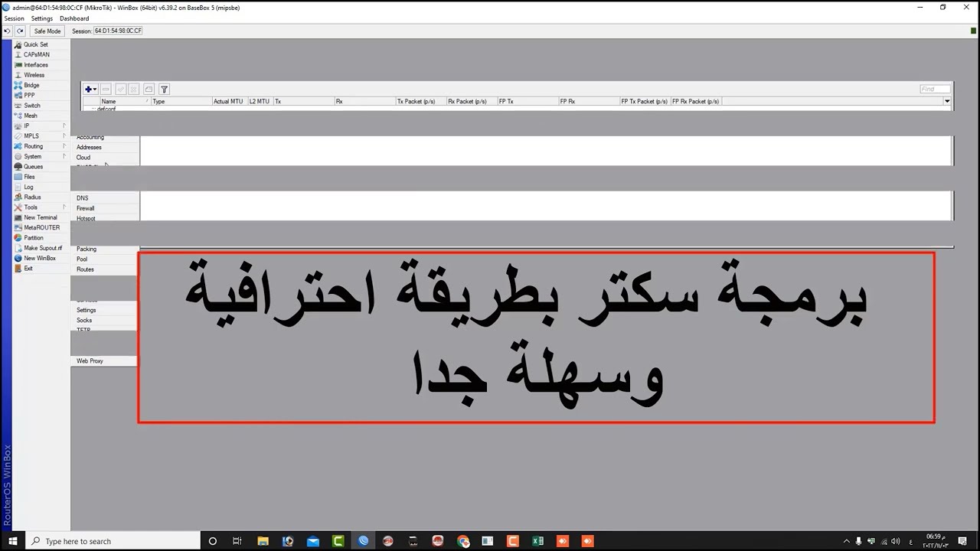Screen dimensions: 980x551
Task: Open Chrome from the taskbar
Action: pyautogui.click(x=463, y=541)
